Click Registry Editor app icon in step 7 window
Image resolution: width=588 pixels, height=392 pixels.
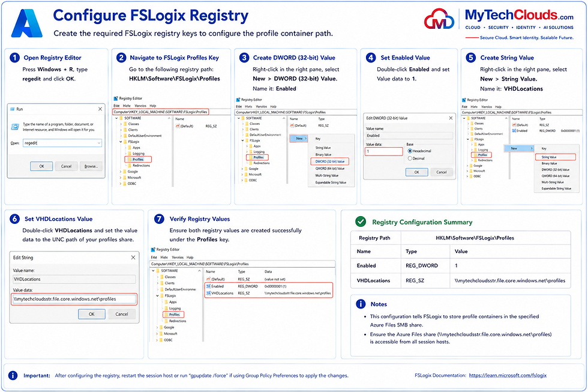(x=153, y=250)
